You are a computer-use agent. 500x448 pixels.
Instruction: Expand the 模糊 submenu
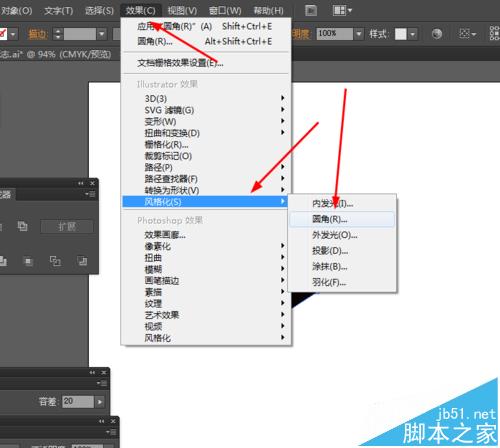[x=206, y=269]
